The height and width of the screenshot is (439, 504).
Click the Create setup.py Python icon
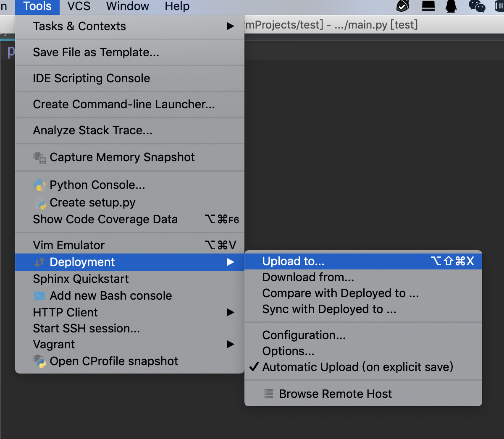(x=40, y=202)
